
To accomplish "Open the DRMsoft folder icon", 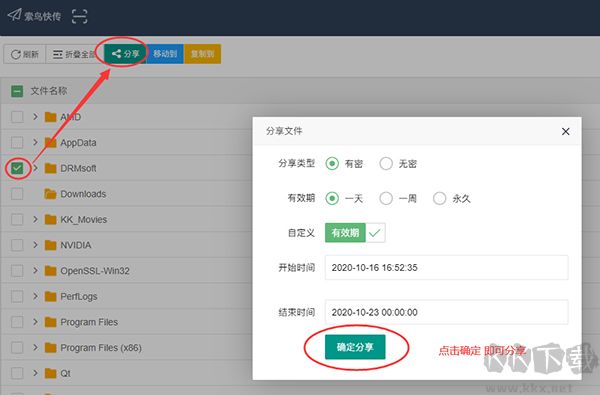I will pyautogui.click(x=51, y=168).
